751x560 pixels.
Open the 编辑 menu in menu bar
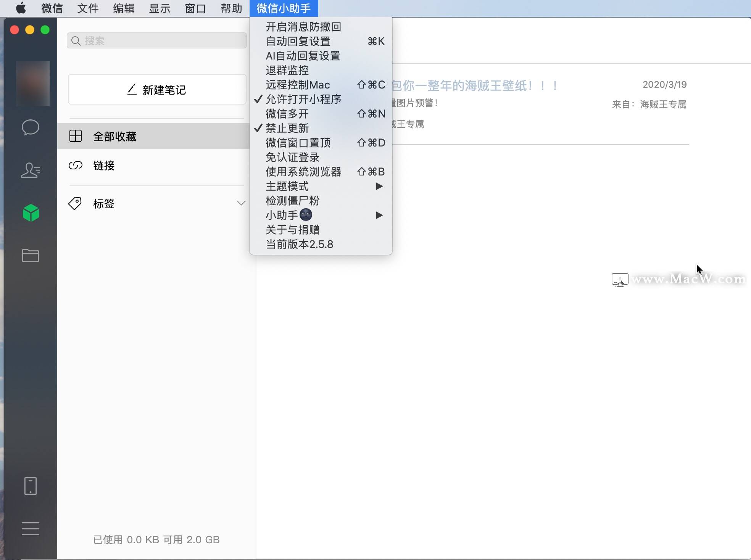[x=124, y=8]
